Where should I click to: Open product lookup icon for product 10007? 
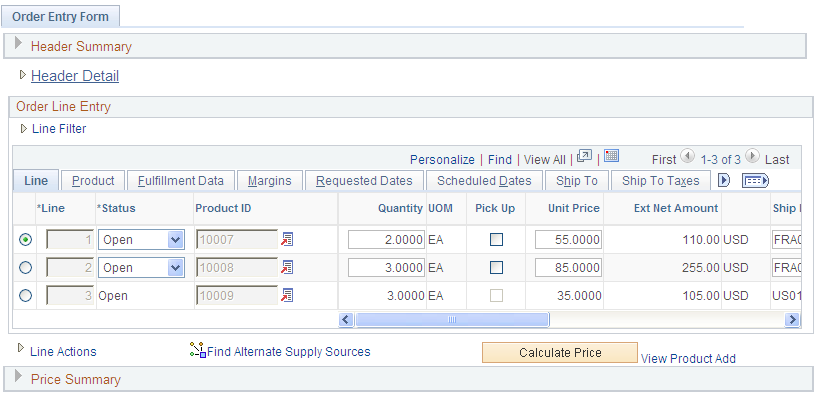pyautogui.click(x=287, y=240)
